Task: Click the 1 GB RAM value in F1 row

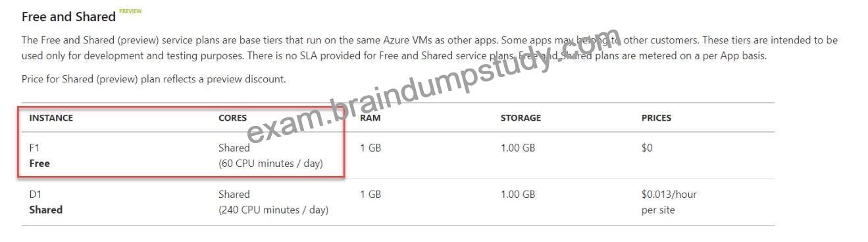Action: point(370,148)
